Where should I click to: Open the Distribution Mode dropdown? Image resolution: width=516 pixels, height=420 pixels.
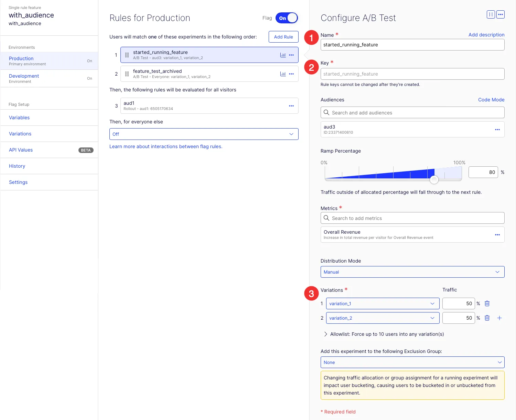point(412,272)
